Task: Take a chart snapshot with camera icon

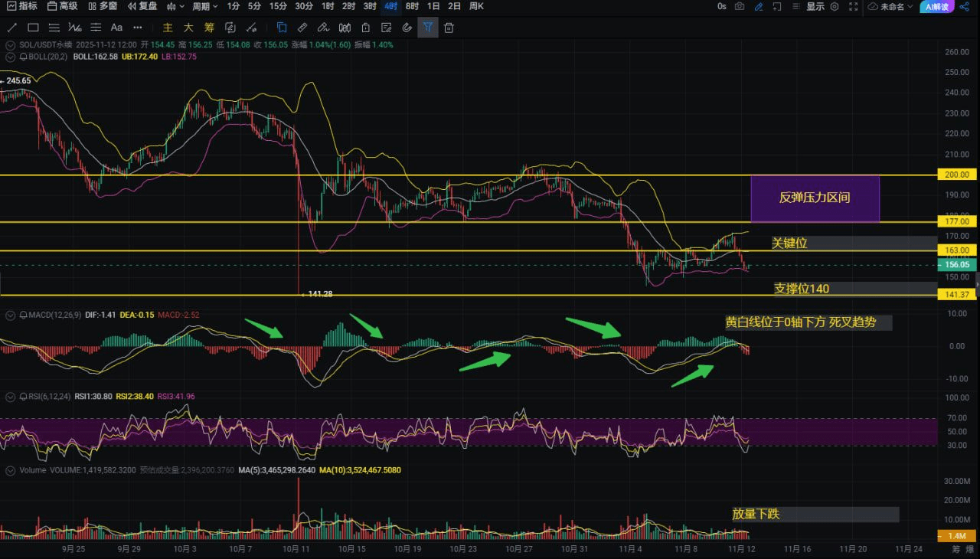Action: (x=739, y=6)
